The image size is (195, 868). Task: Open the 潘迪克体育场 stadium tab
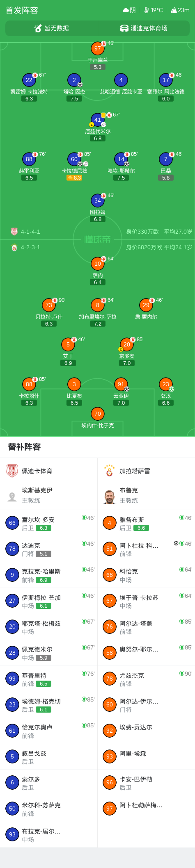click(144, 28)
